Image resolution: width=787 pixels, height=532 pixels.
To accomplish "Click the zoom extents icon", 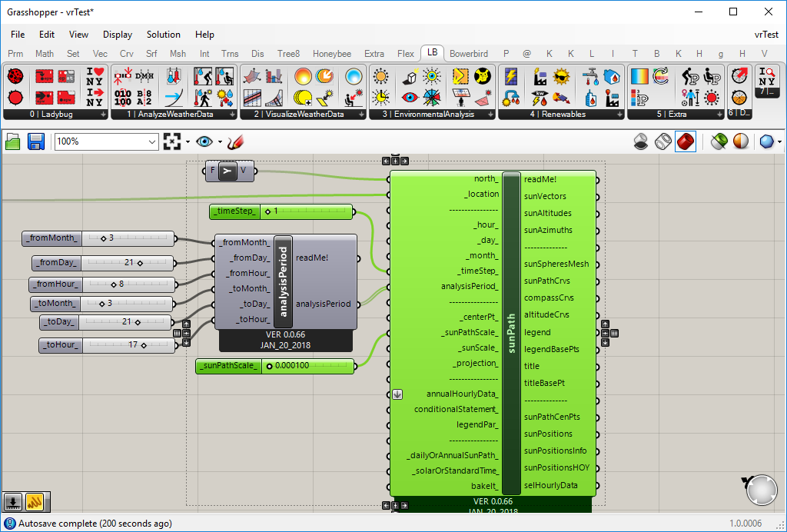I will click(x=172, y=142).
